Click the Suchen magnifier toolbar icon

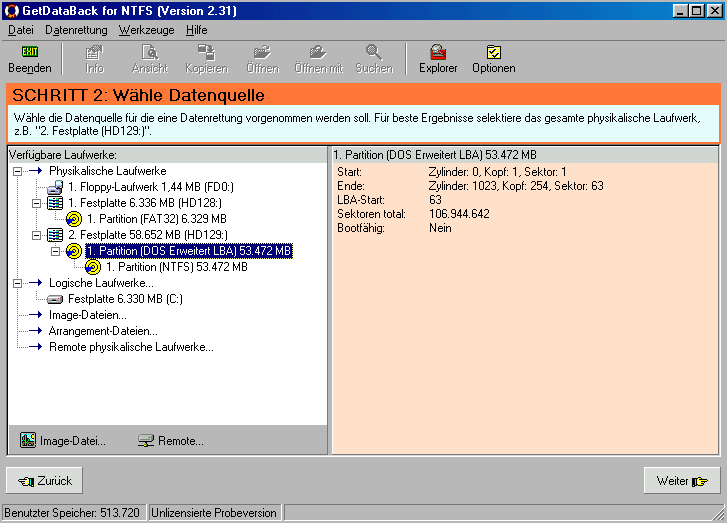click(374, 52)
